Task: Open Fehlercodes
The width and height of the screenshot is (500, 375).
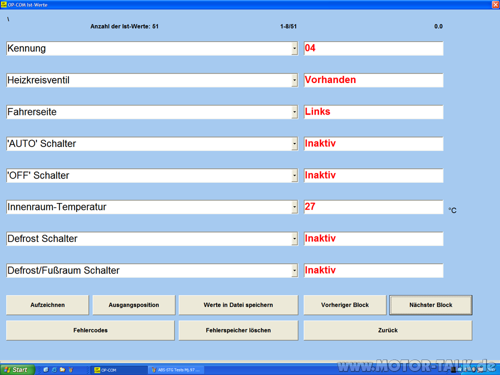Action: click(x=90, y=330)
